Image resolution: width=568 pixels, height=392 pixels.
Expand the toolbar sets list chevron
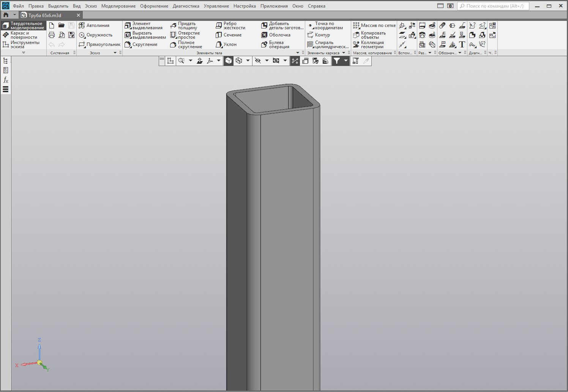pyautogui.click(x=24, y=52)
